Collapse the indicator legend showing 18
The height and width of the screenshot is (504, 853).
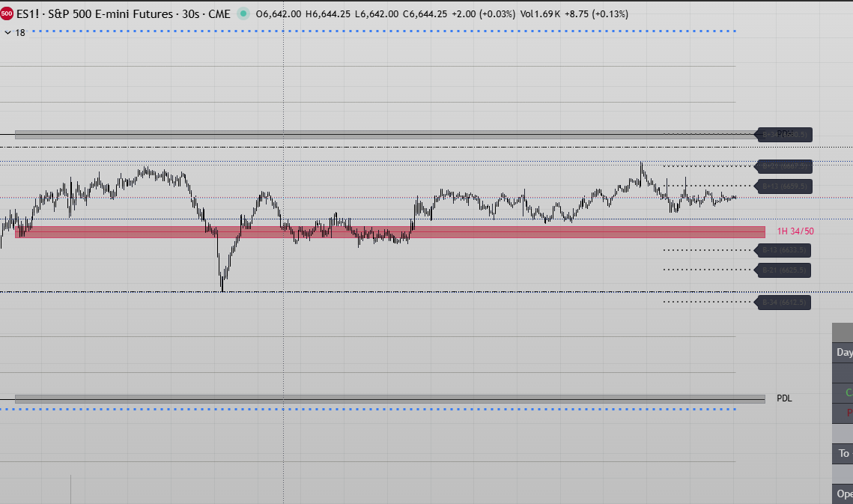tap(7, 33)
